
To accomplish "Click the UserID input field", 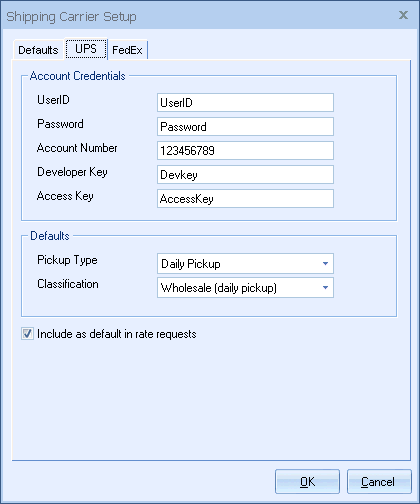I will point(245,103).
